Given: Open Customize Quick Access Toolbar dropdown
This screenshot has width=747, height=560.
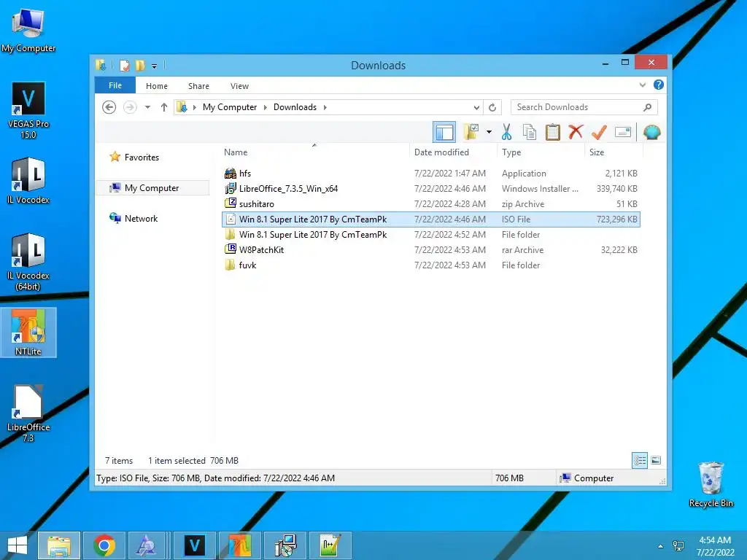Looking at the screenshot, I should coord(155,66).
